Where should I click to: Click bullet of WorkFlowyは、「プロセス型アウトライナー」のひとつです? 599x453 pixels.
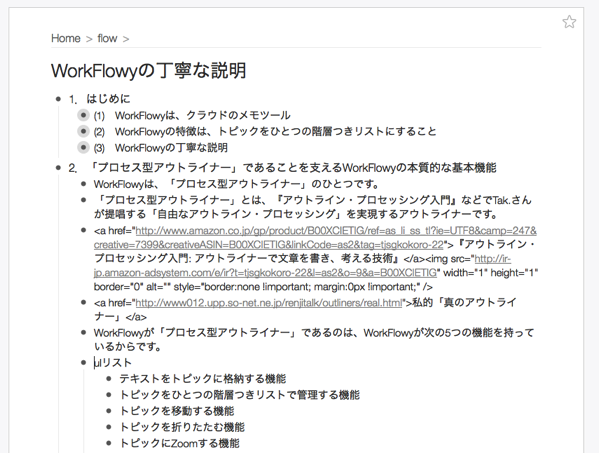pos(84,184)
